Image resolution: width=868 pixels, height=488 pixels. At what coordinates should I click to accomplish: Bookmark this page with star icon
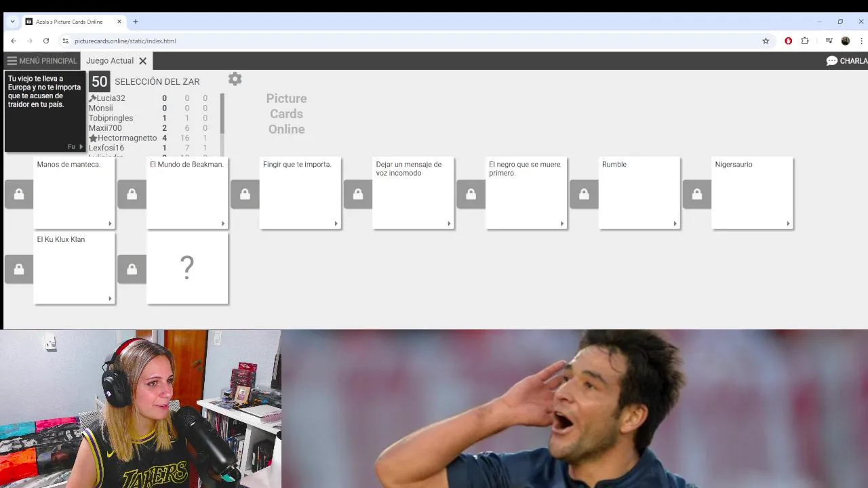point(766,41)
